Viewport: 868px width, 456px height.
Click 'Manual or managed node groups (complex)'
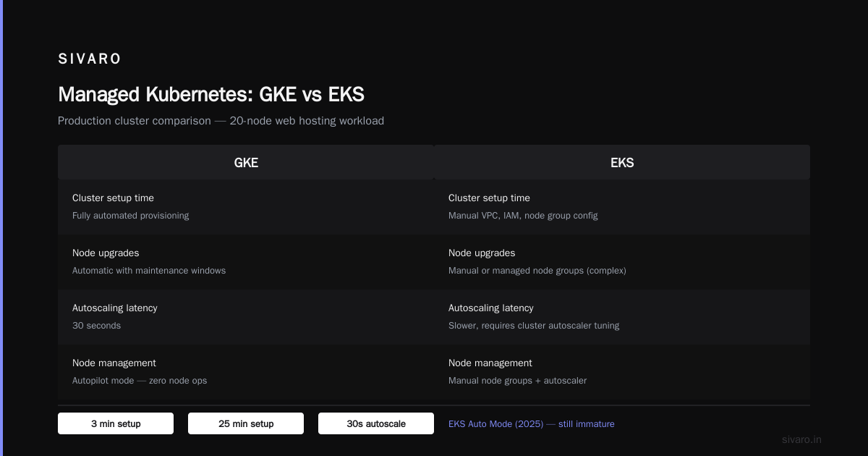[x=537, y=271]
